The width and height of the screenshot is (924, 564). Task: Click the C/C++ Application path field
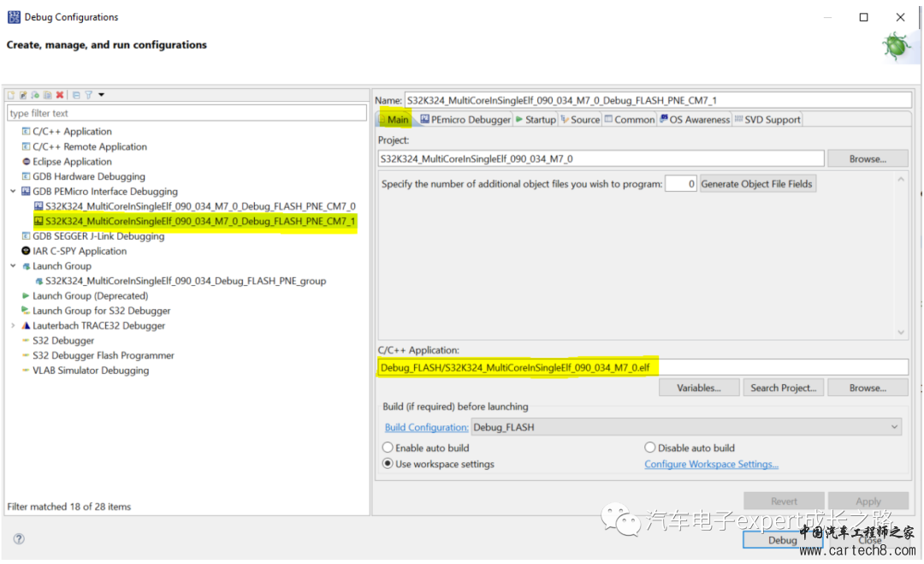[x=643, y=367]
